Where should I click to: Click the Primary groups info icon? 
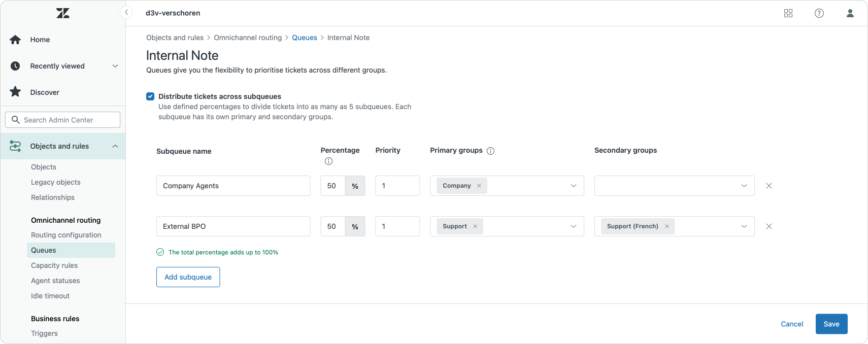(491, 151)
